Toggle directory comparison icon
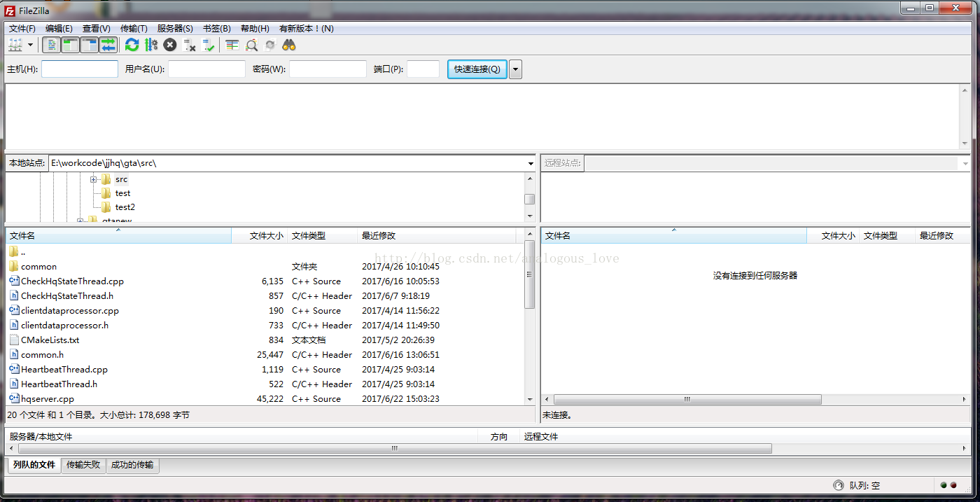The width and height of the screenshot is (980, 502). [x=251, y=45]
